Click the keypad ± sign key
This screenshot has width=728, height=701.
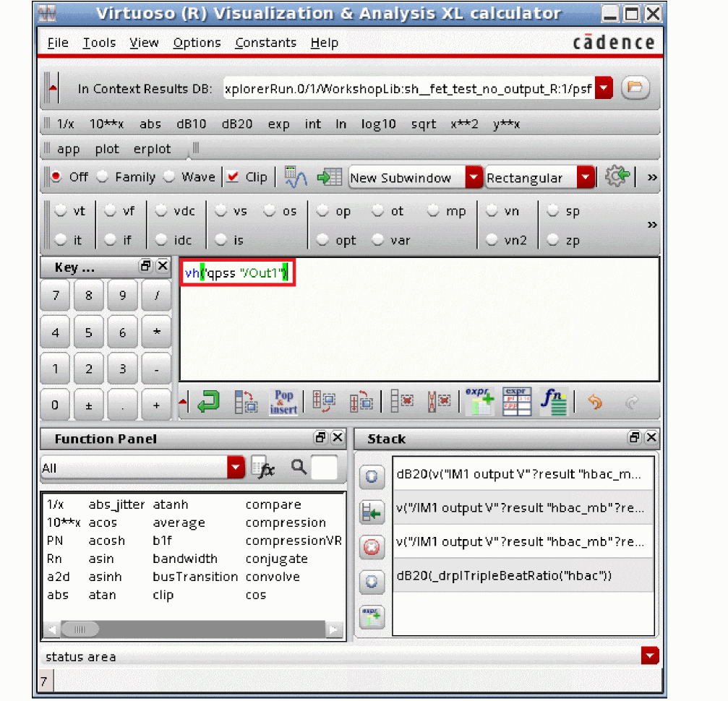(88, 405)
